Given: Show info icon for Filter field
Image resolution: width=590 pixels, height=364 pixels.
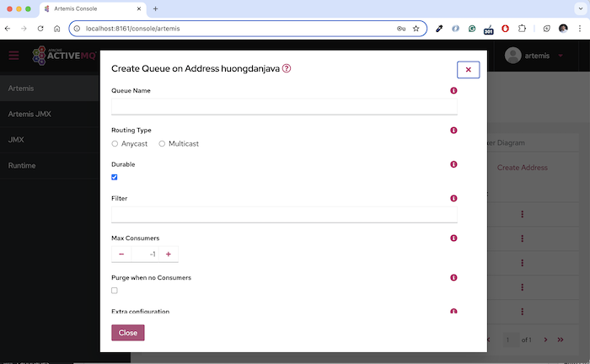Looking at the screenshot, I should click(453, 198).
